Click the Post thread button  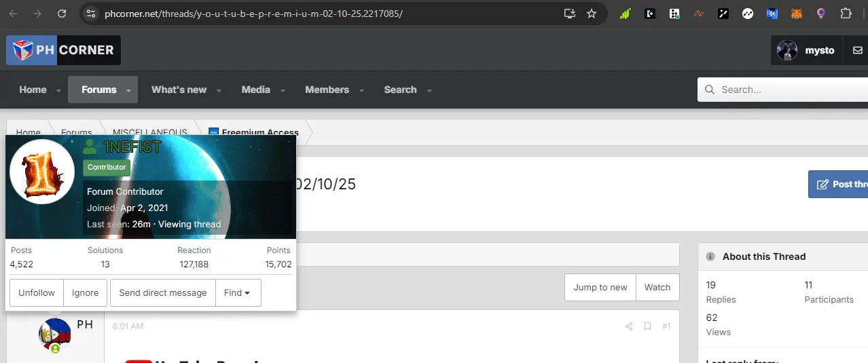coord(838,184)
